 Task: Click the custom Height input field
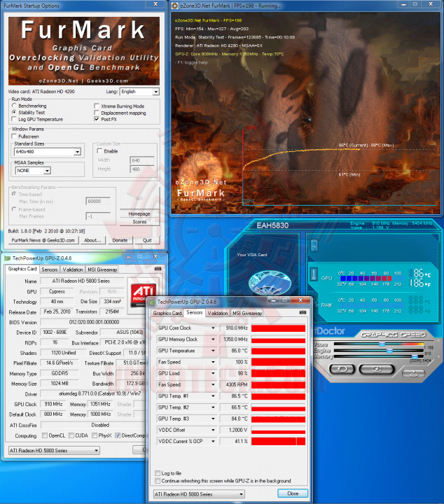[x=142, y=169]
